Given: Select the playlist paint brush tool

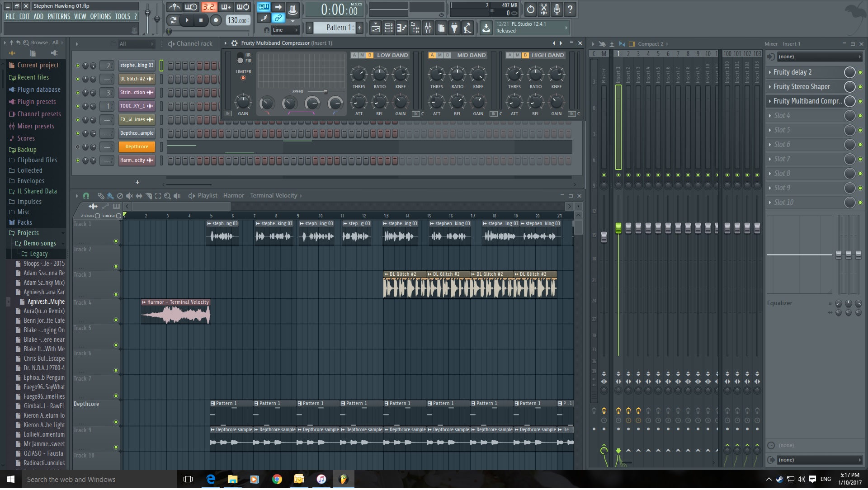Looking at the screenshot, I should [110, 196].
